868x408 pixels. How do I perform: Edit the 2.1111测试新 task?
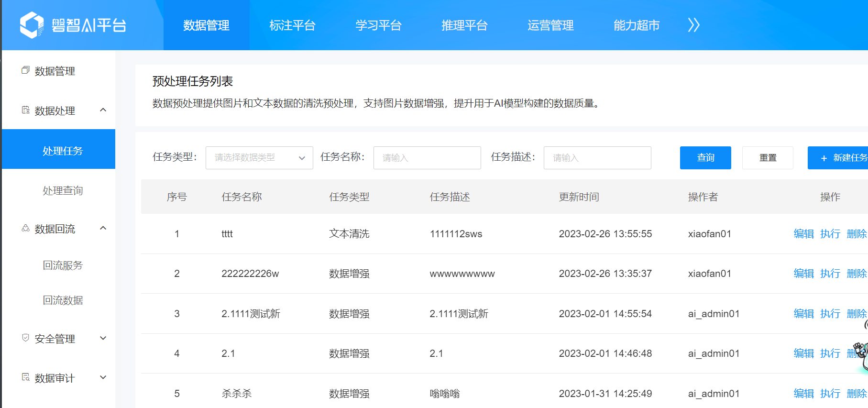(803, 313)
